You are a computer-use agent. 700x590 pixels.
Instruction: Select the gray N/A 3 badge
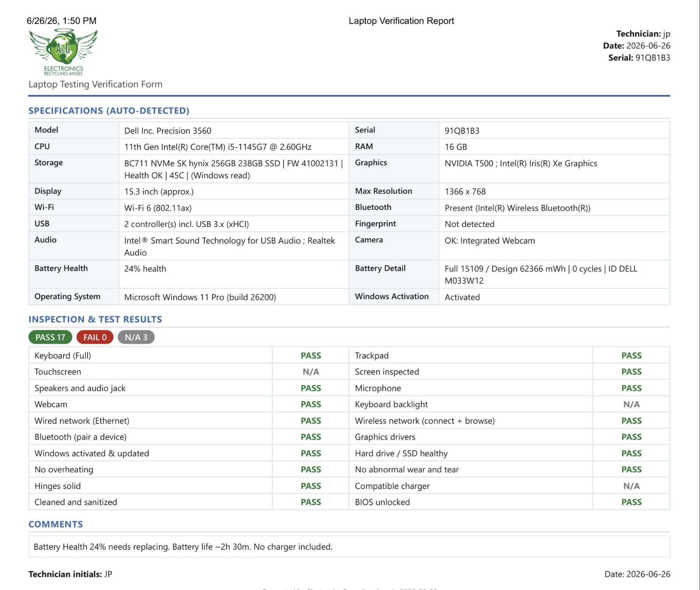(136, 337)
